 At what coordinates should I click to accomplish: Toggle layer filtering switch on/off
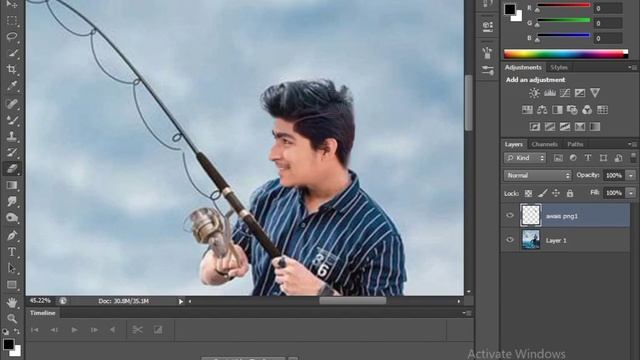coord(633,157)
